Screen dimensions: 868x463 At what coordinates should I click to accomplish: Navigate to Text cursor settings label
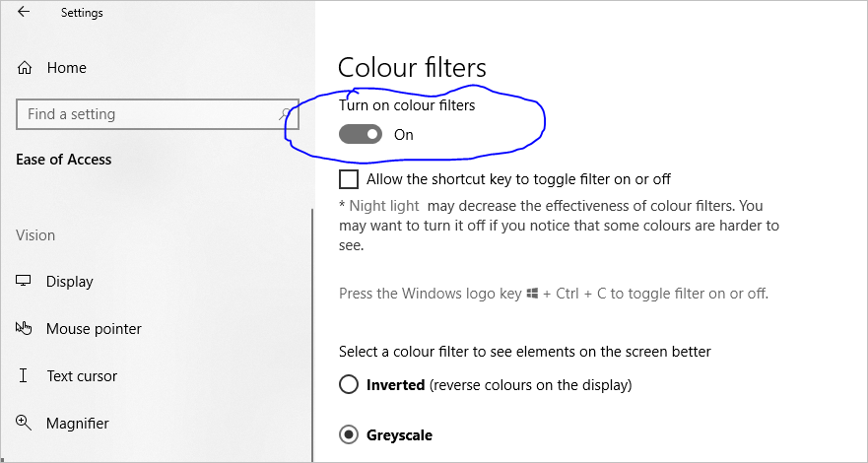tap(82, 376)
